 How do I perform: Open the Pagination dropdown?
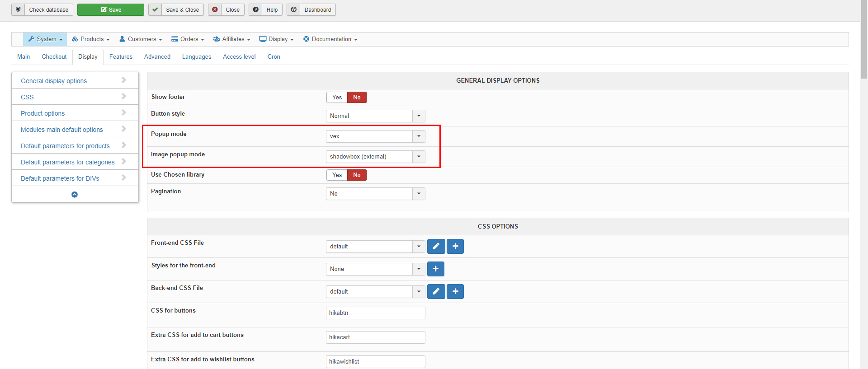click(x=375, y=194)
